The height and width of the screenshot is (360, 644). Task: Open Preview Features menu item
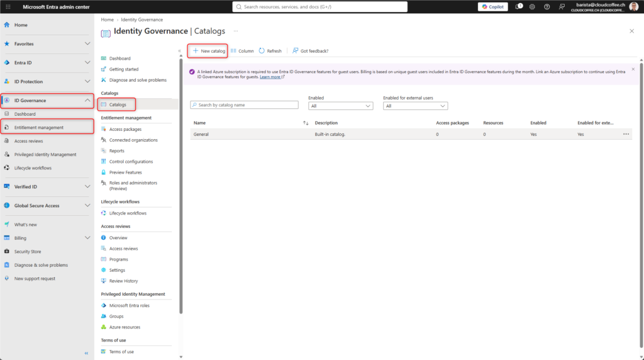click(125, 172)
